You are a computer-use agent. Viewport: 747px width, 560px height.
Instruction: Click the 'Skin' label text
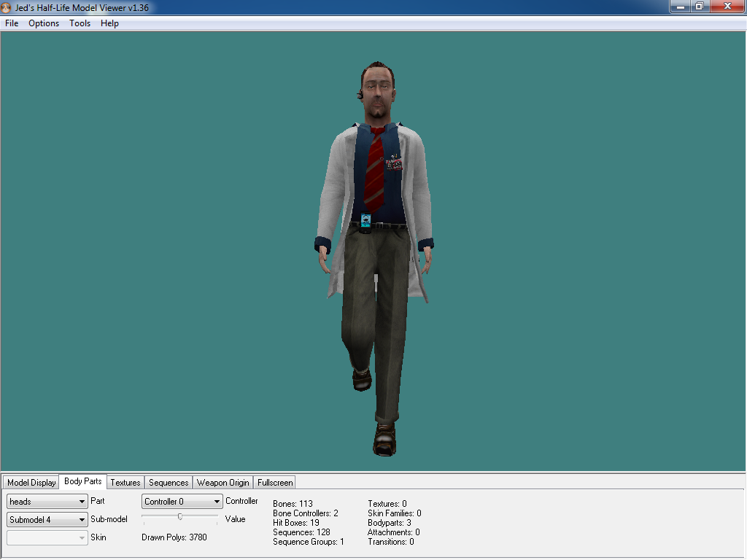[98, 537]
